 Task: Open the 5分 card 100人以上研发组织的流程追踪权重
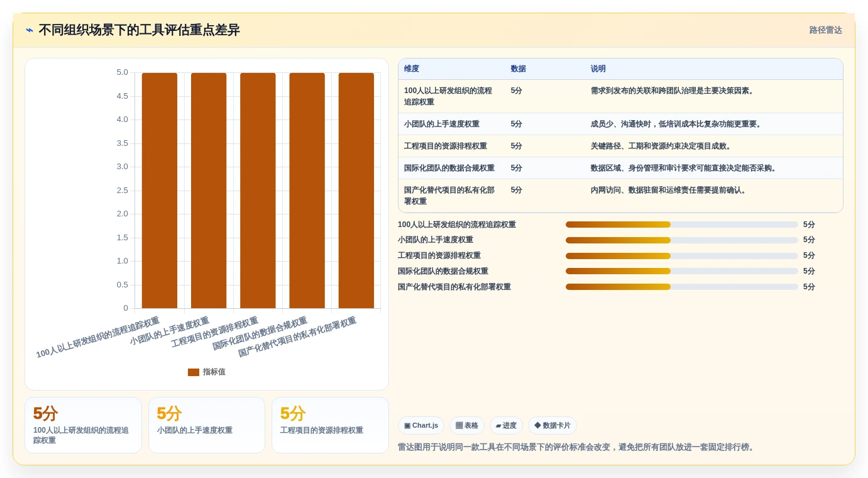[83, 425]
